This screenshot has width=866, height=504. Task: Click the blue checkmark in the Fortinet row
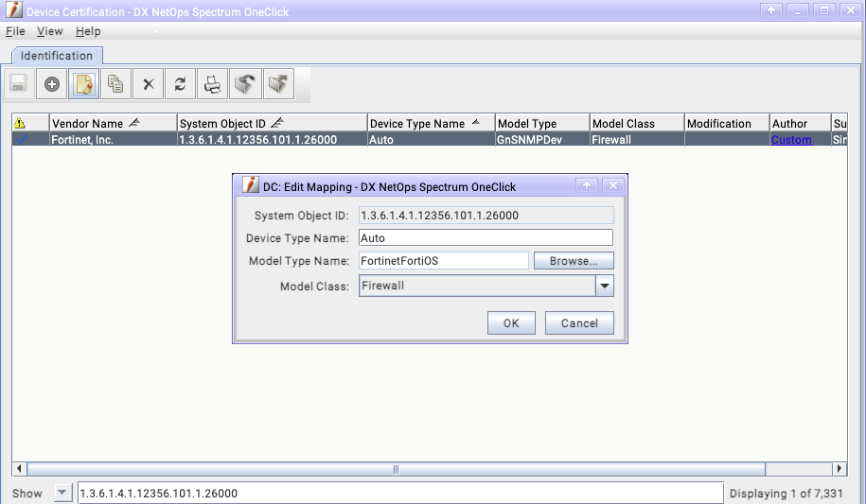pos(21,140)
